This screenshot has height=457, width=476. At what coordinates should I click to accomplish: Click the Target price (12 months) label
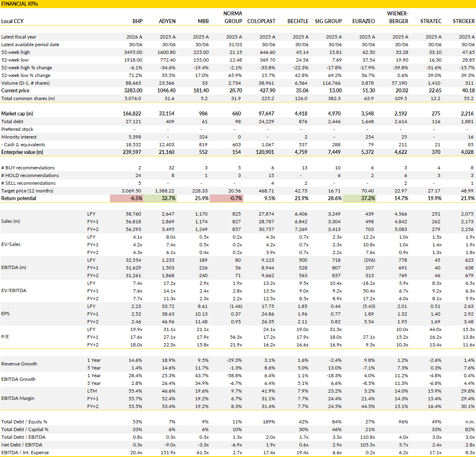[x=27, y=191]
